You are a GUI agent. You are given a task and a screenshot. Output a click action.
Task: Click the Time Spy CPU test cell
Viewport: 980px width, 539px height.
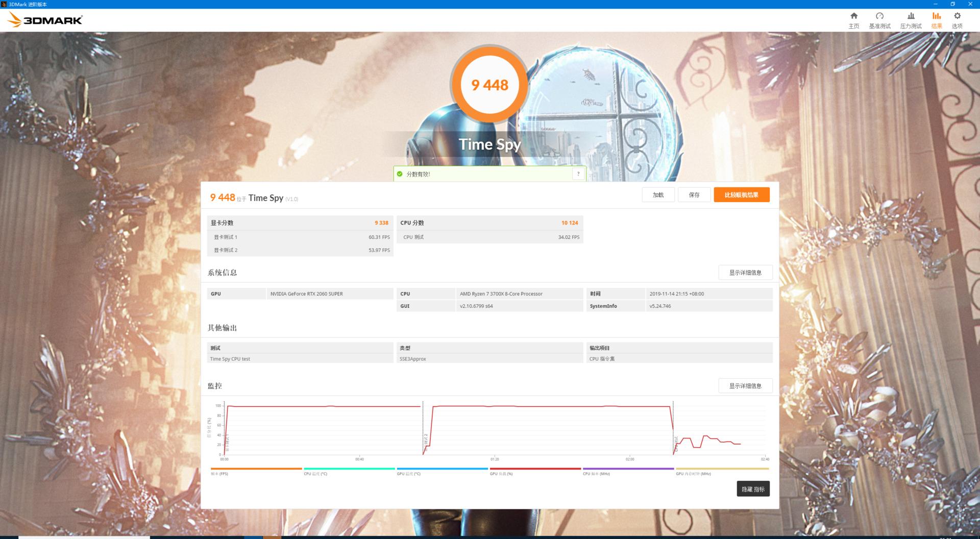click(x=300, y=359)
